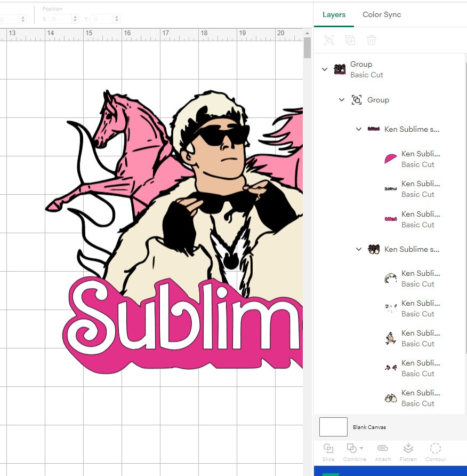
Task: Click the Group icon above the layers list
Action: [x=329, y=40]
